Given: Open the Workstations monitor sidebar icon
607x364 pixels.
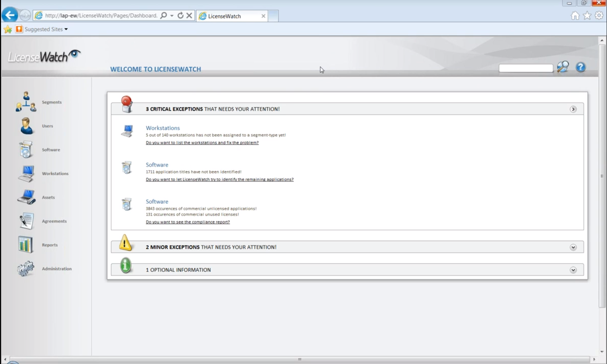Looking at the screenshot, I should coord(26,173).
